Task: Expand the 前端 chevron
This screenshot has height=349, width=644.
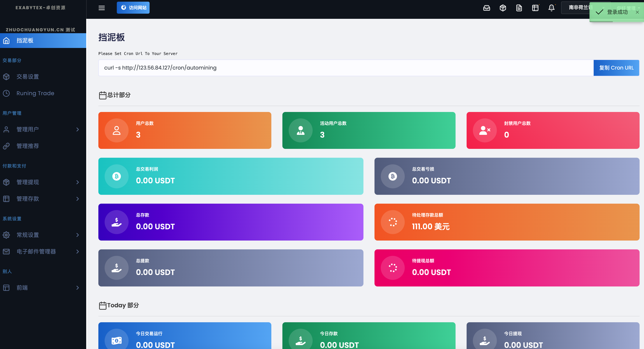Action: pyautogui.click(x=78, y=288)
